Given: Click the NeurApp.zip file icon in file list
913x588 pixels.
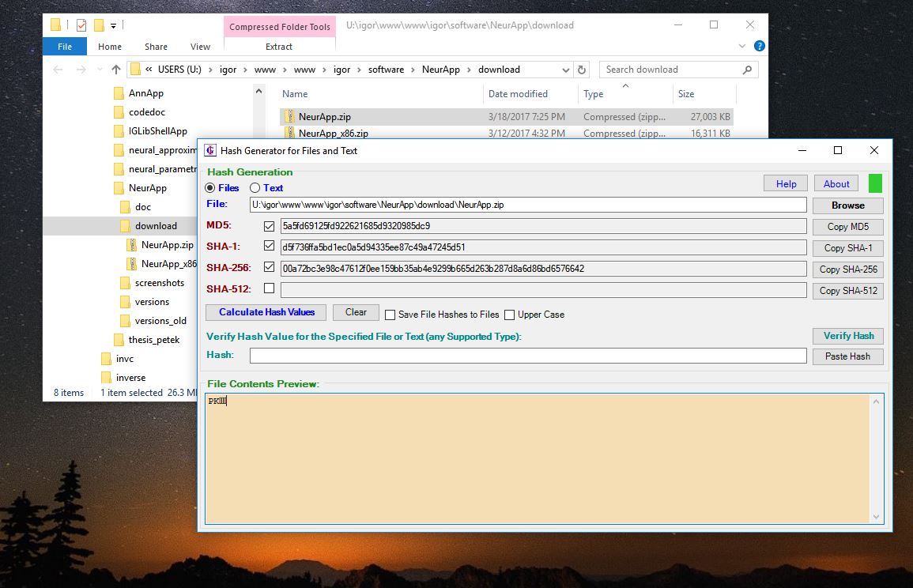Looking at the screenshot, I should (289, 117).
